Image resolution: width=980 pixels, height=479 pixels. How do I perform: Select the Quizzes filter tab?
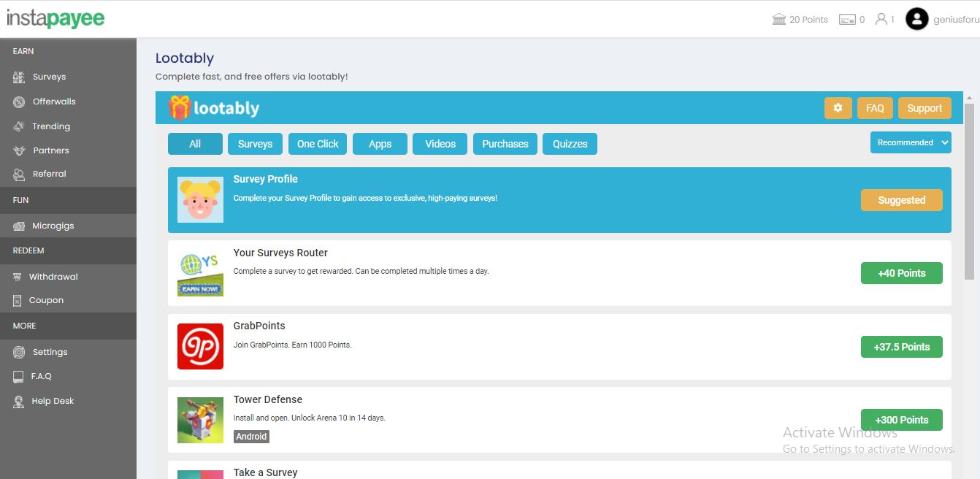coord(570,144)
